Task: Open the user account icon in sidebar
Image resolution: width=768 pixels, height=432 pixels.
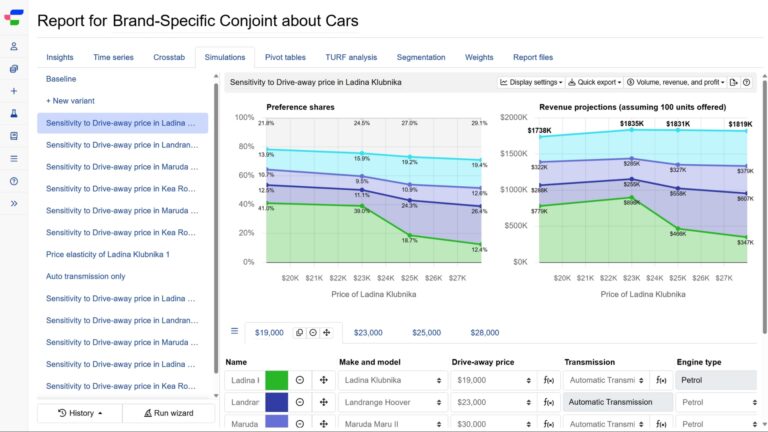Action: tap(14, 46)
